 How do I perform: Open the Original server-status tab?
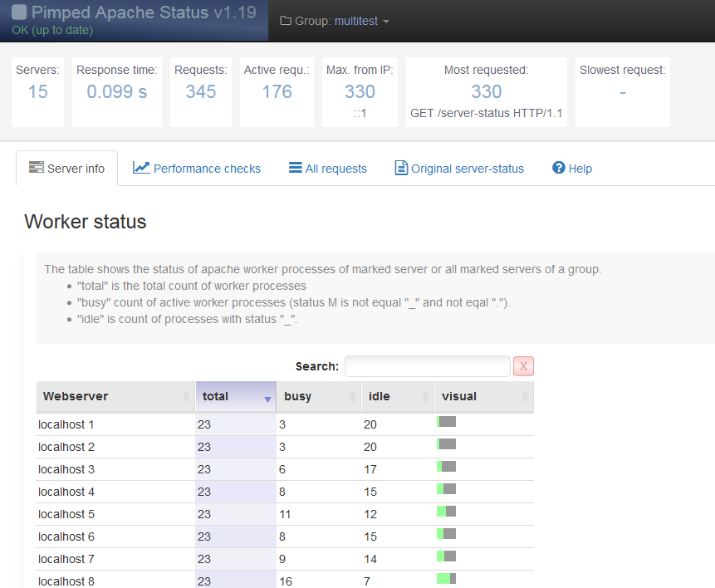458,169
